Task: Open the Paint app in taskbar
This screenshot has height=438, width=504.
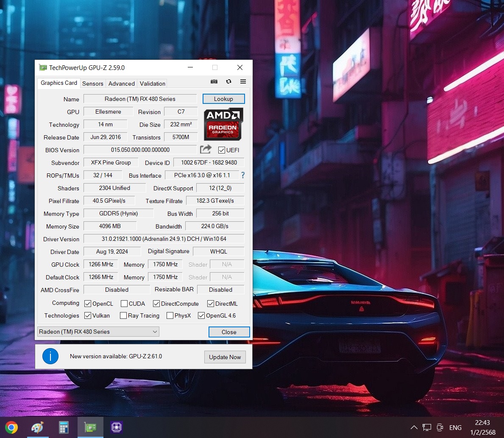Action: pos(38,427)
